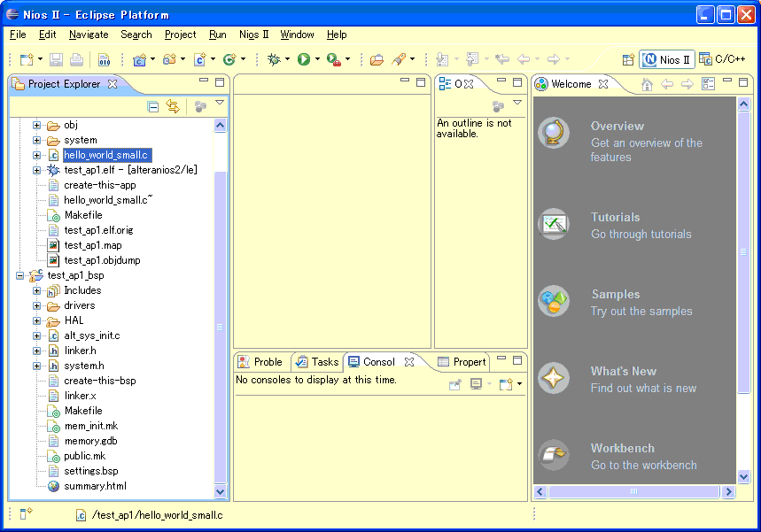This screenshot has width=761, height=532.
Task: Open the Overview link in Welcome
Action: tap(617, 126)
